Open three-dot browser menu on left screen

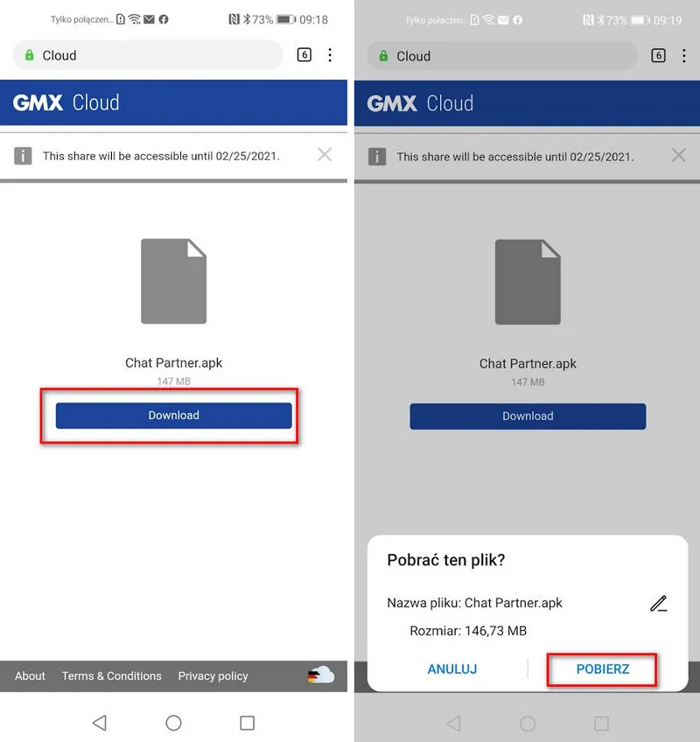[330, 55]
